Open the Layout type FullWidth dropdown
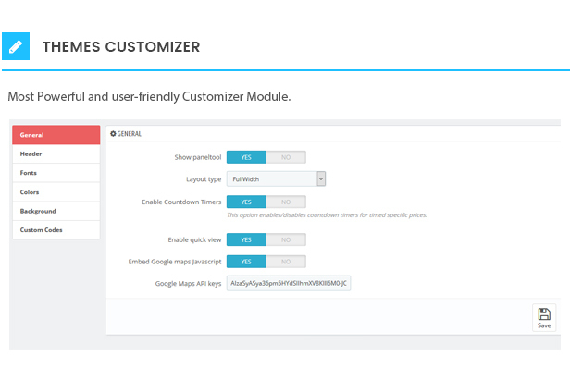Screen dimensions: 570x392 pyautogui.click(x=276, y=179)
